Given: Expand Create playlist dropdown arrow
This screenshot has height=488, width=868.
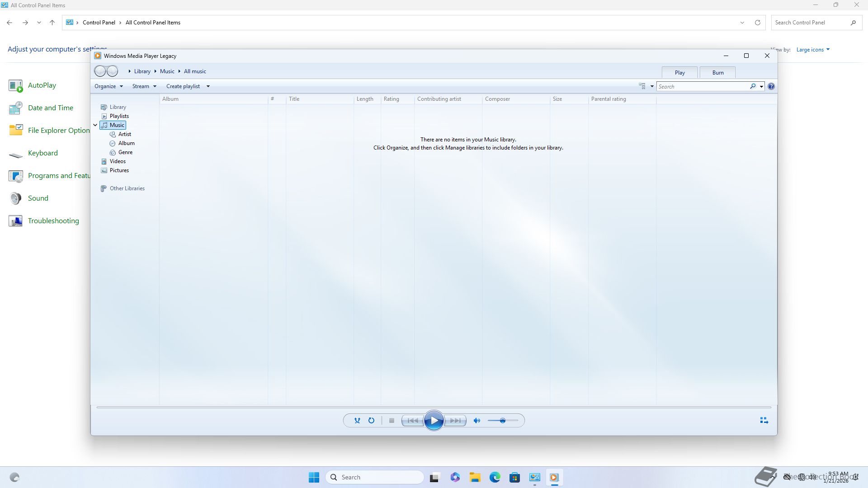Looking at the screenshot, I should coord(208,86).
